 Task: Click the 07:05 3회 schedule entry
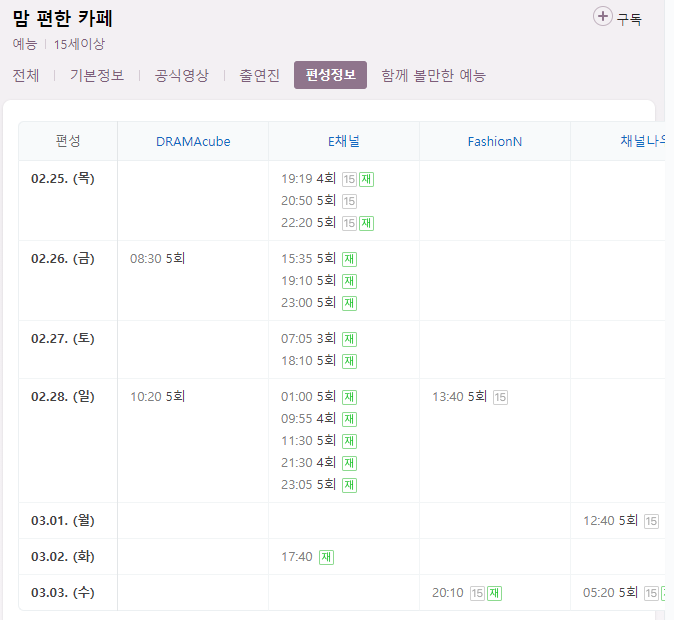308,338
